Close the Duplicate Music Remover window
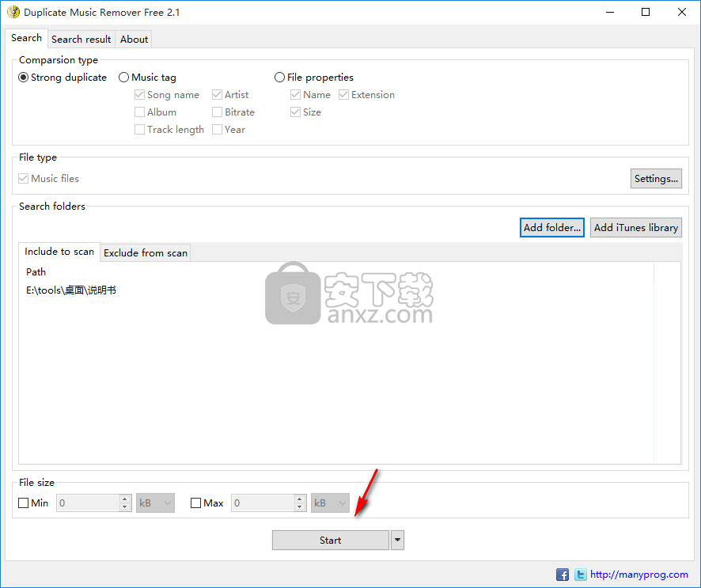 click(x=682, y=12)
